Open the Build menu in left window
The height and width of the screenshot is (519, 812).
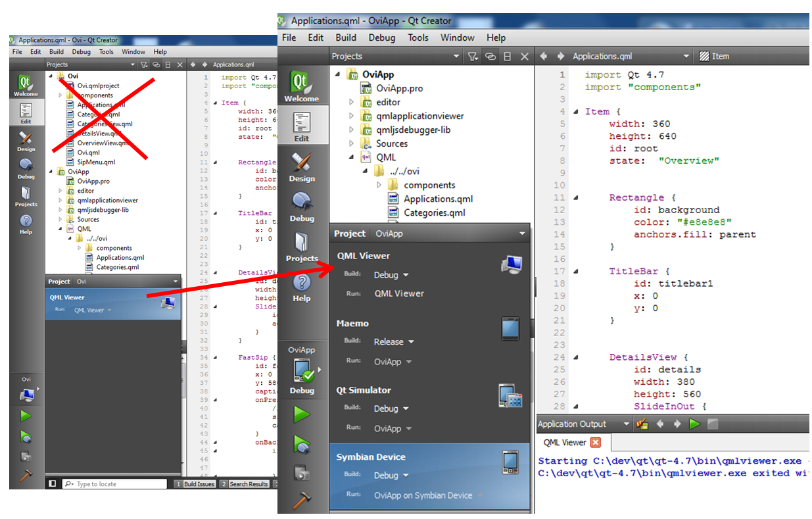pyautogui.click(x=57, y=52)
